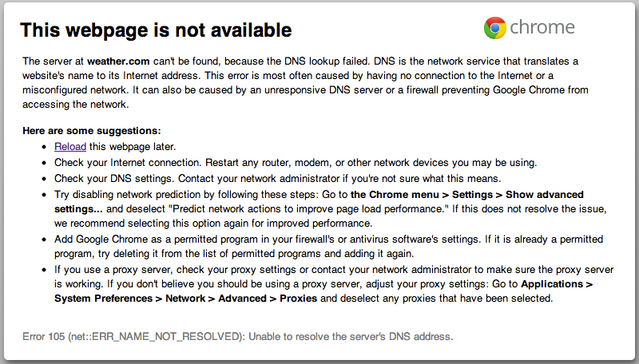This screenshot has width=639, height=364.
Task: Click bold 'the Chrome menu' text
Action: [395, 195]
